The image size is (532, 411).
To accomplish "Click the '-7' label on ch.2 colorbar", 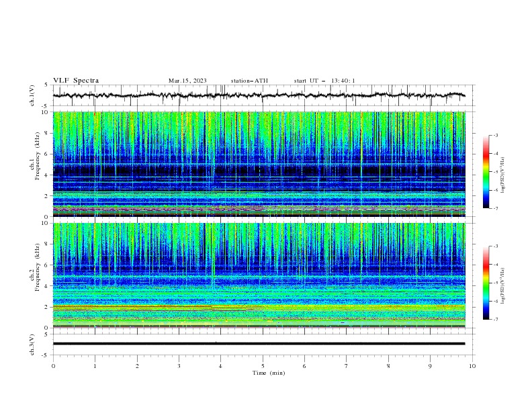I will point(495,320).
